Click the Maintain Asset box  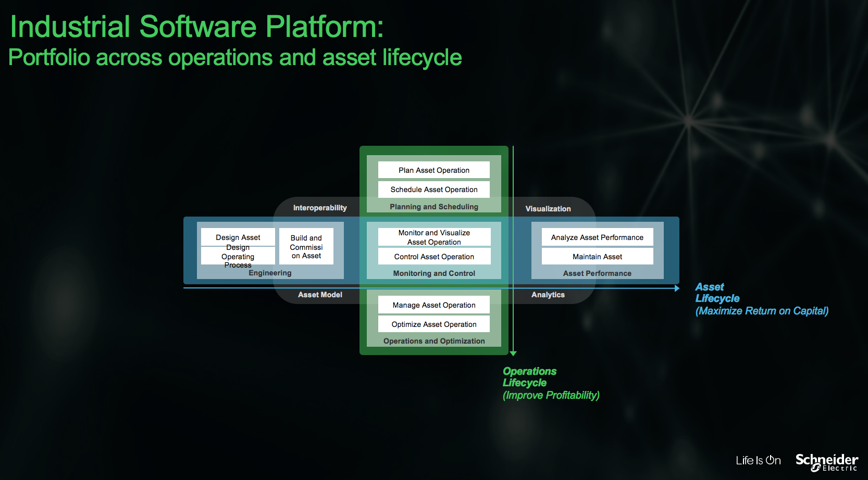click(597, 256)
